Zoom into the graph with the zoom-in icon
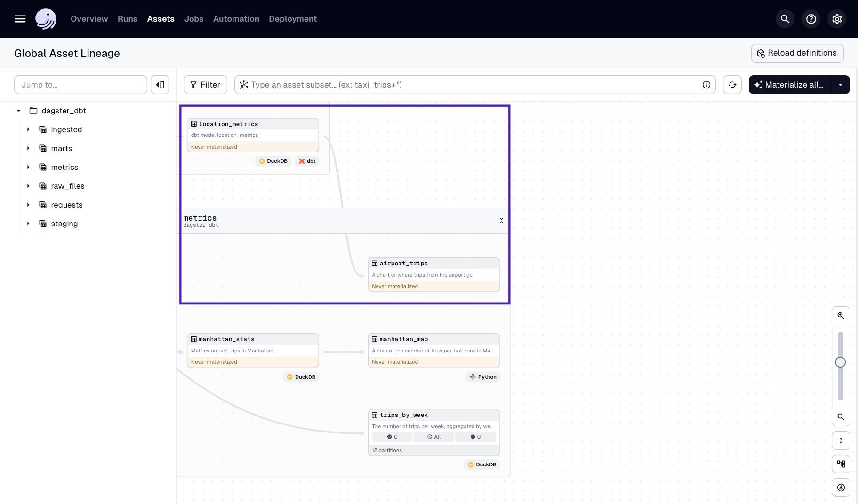Image resolution: width=858 pixels, height=504 pixels. [841, 315]
